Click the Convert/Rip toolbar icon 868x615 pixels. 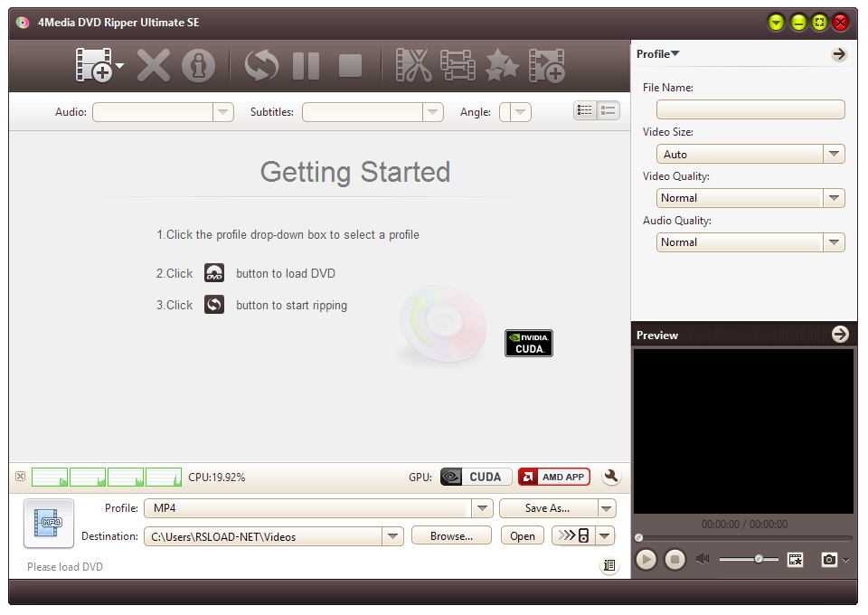pos(261,65)
